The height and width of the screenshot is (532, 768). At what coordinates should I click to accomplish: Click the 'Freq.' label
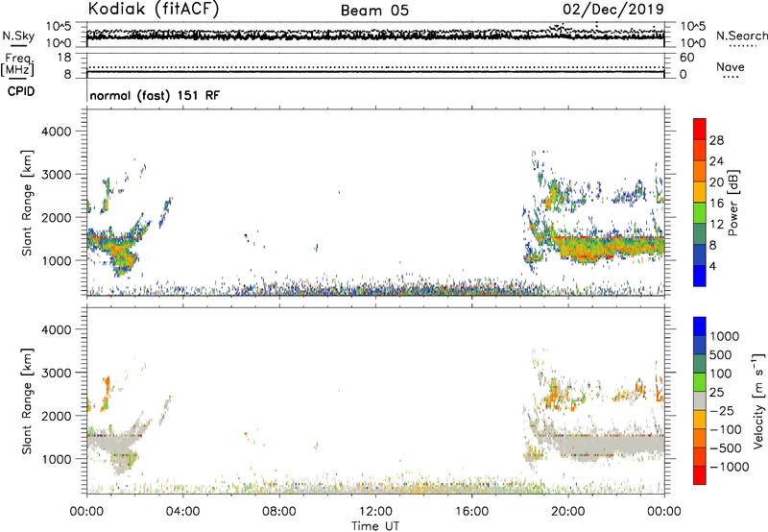(x=18, y=60)
